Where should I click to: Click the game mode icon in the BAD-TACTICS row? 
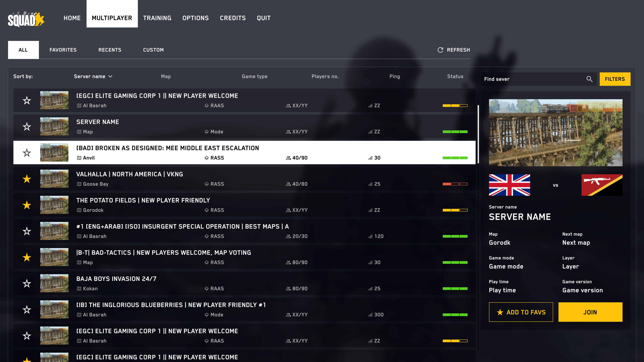coord(206,263)
